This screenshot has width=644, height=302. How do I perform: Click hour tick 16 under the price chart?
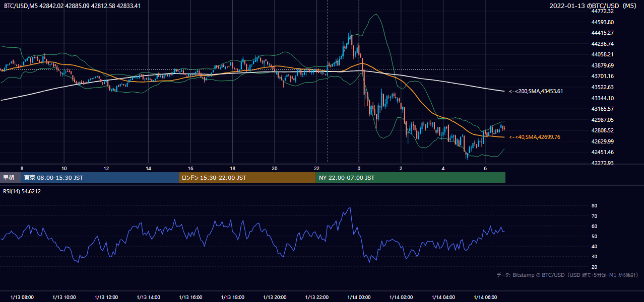tap(190, 168)
